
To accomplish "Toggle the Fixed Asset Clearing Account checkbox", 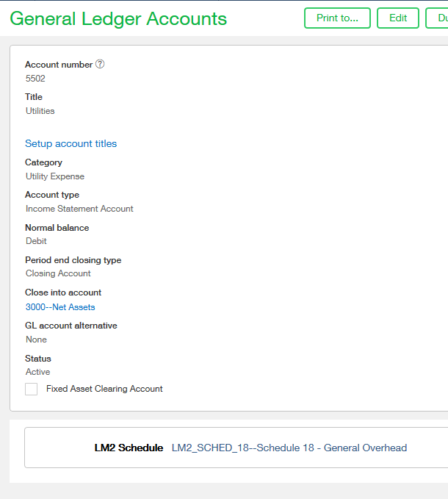I will [x=31, y=389].
